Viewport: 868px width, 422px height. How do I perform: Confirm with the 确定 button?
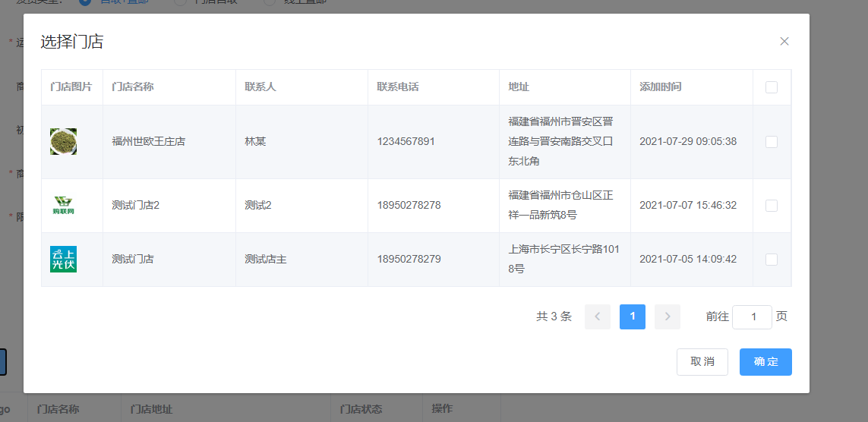(765, 362)
